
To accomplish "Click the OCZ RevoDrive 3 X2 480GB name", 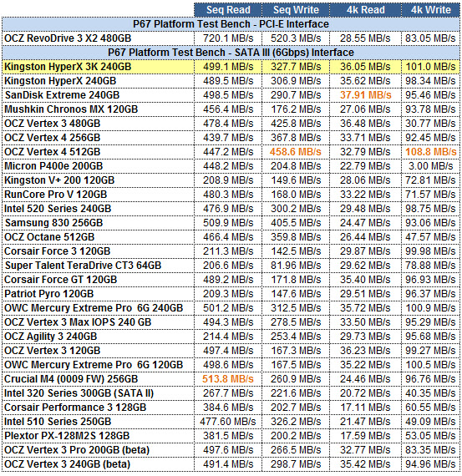I will [x=68, y=38].
